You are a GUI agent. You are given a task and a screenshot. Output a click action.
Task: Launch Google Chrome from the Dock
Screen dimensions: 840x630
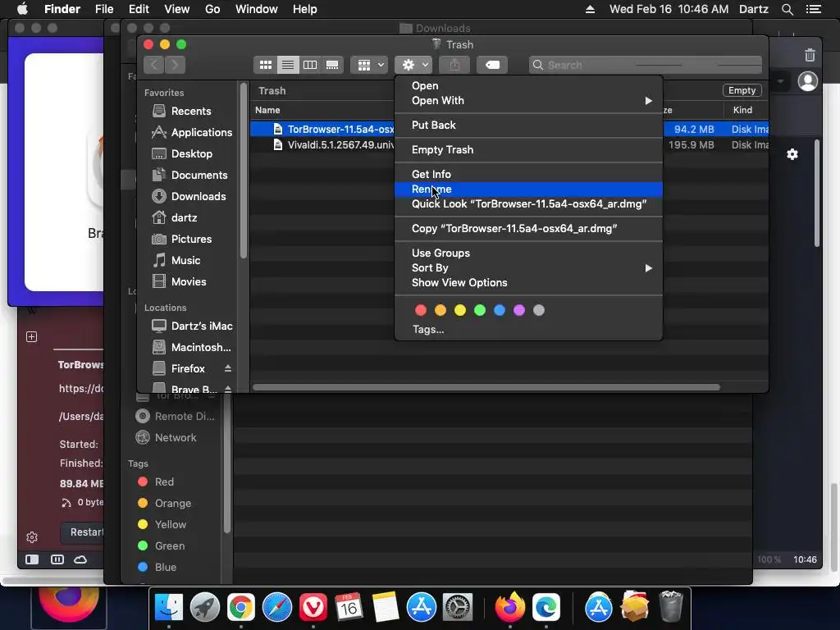[240, 607]
